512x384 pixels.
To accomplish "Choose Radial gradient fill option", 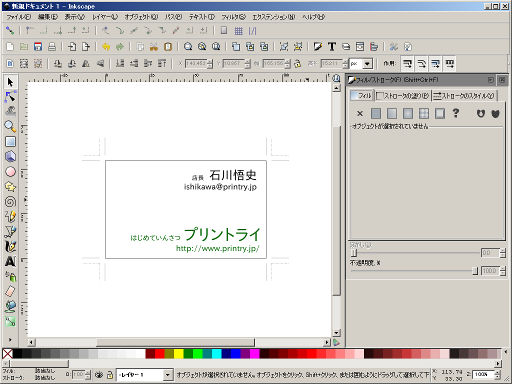I will [x=408, y=114].
